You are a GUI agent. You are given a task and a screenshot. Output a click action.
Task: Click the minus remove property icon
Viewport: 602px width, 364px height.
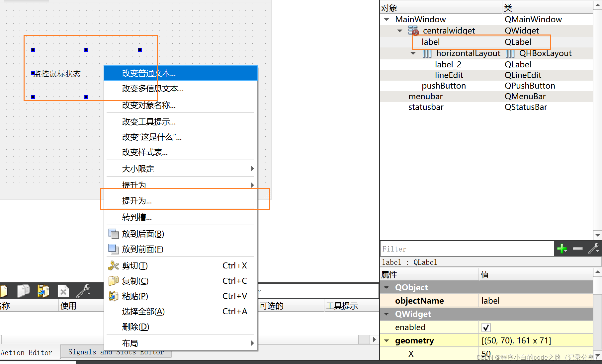[x=578, y=249]
